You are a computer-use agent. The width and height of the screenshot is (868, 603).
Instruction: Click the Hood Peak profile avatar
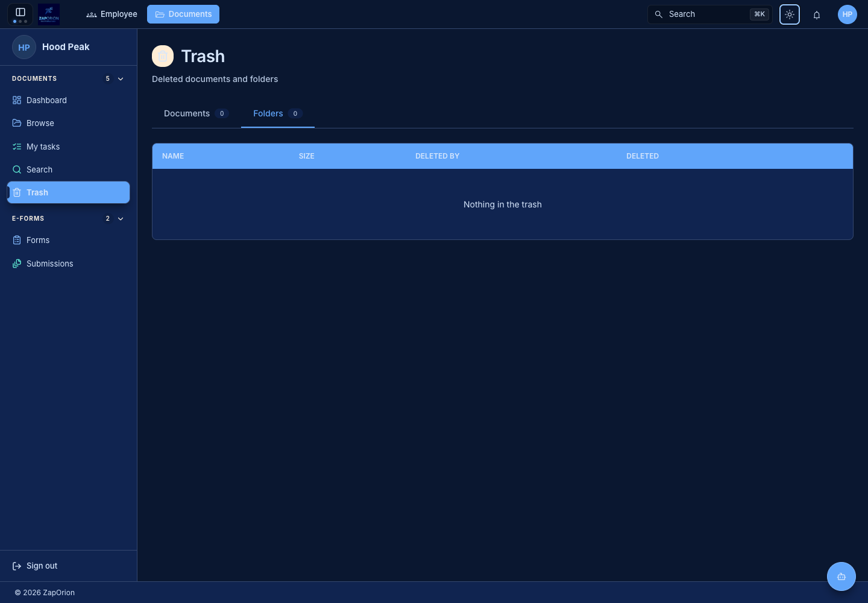point(24,47)
